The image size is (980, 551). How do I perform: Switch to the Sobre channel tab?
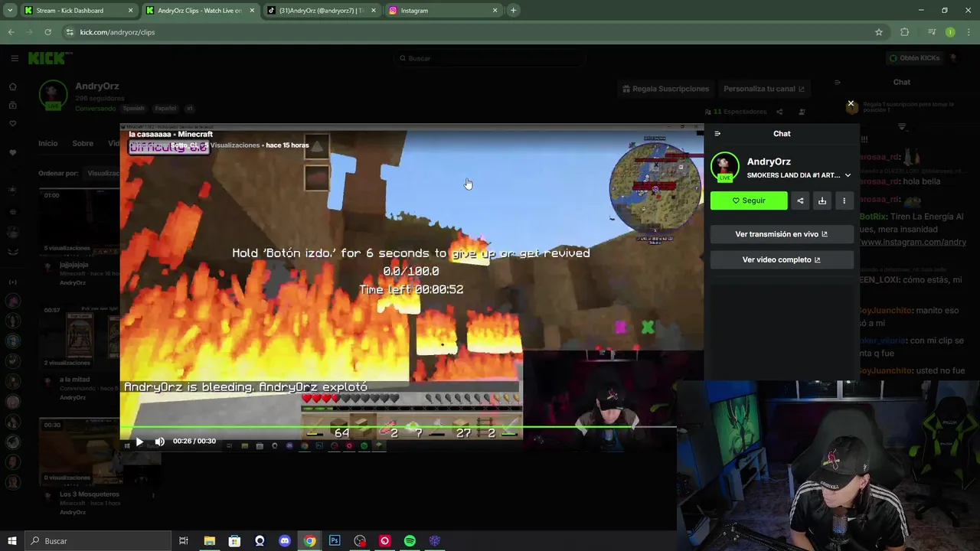click(83, 143)
